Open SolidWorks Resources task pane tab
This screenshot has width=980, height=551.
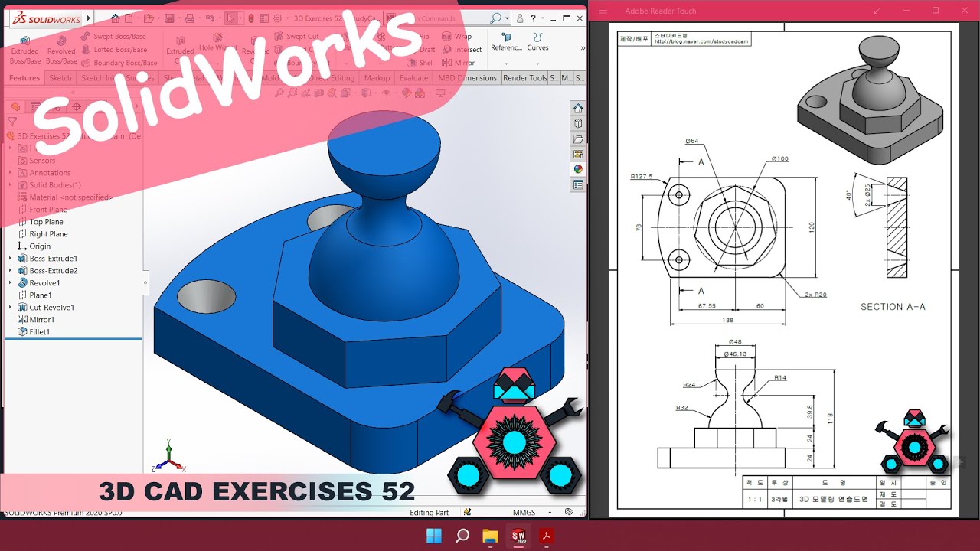click(x=578, y=108)
